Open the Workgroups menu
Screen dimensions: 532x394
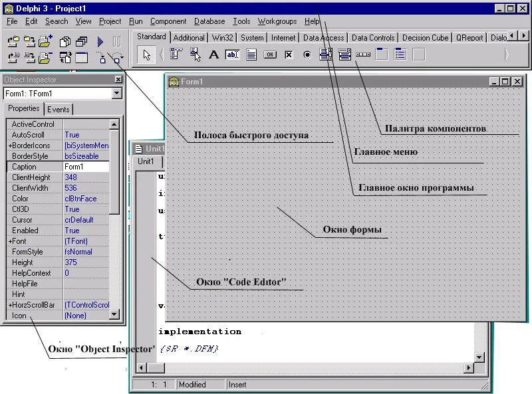coord(277,21)
